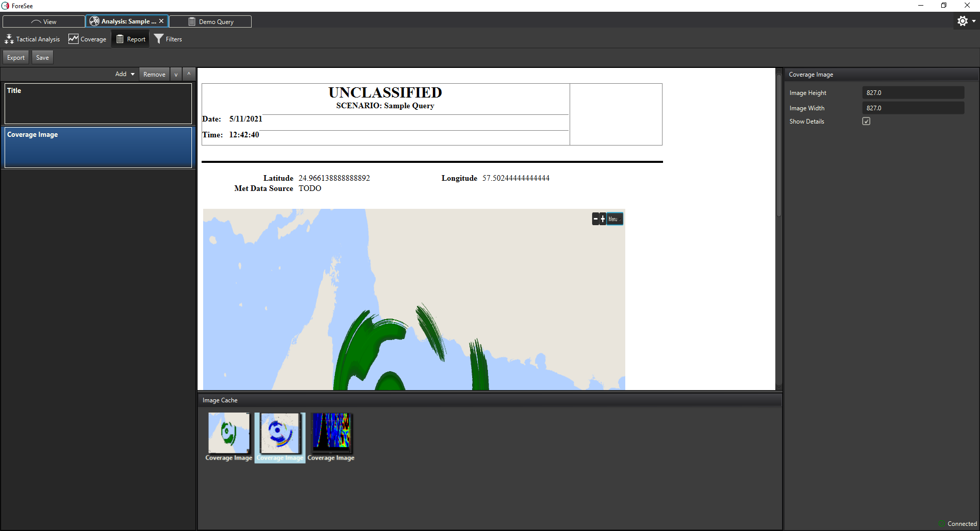Click the Longitude value 57.50244444444444

pyautogui.click(x=516, y=178)
